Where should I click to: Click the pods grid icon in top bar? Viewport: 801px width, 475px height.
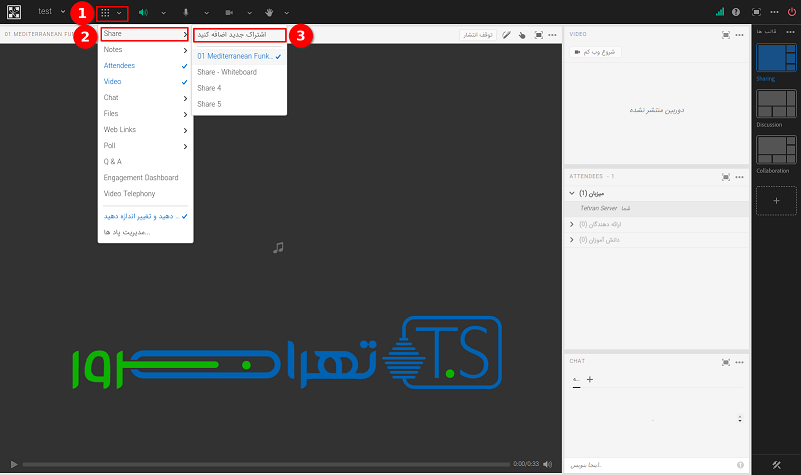pos(105,13)
